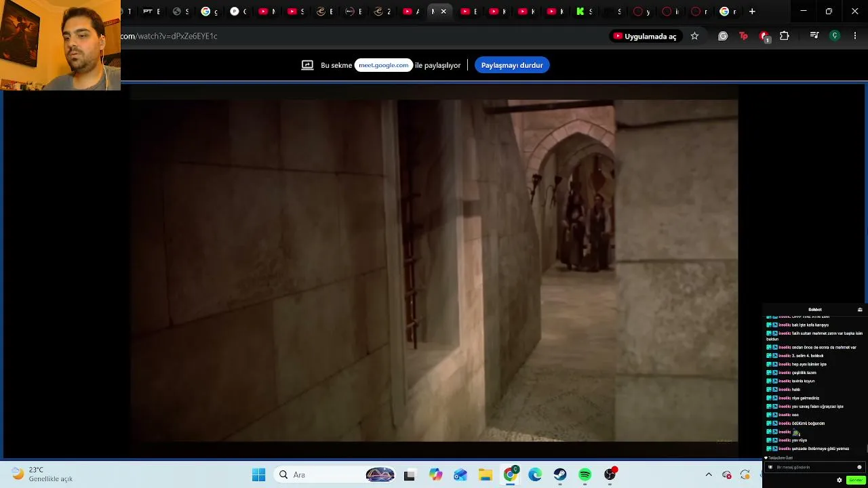
Task: Click chat message "yav rüya"
Action: 800,441
